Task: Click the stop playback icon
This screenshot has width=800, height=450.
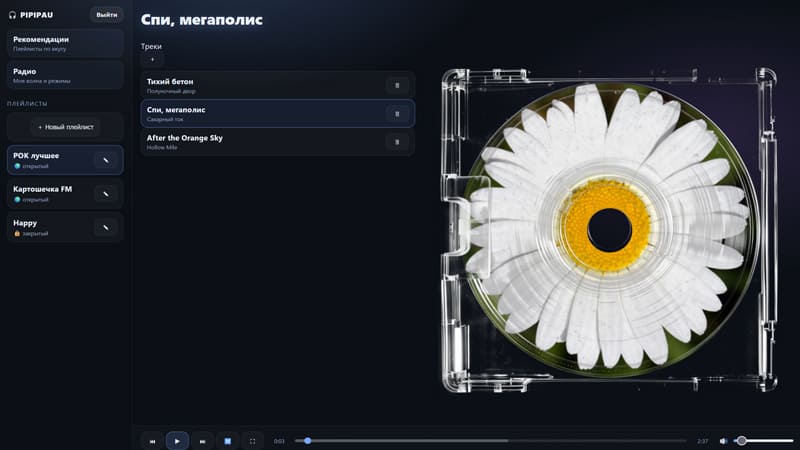Action: (227, 440)
